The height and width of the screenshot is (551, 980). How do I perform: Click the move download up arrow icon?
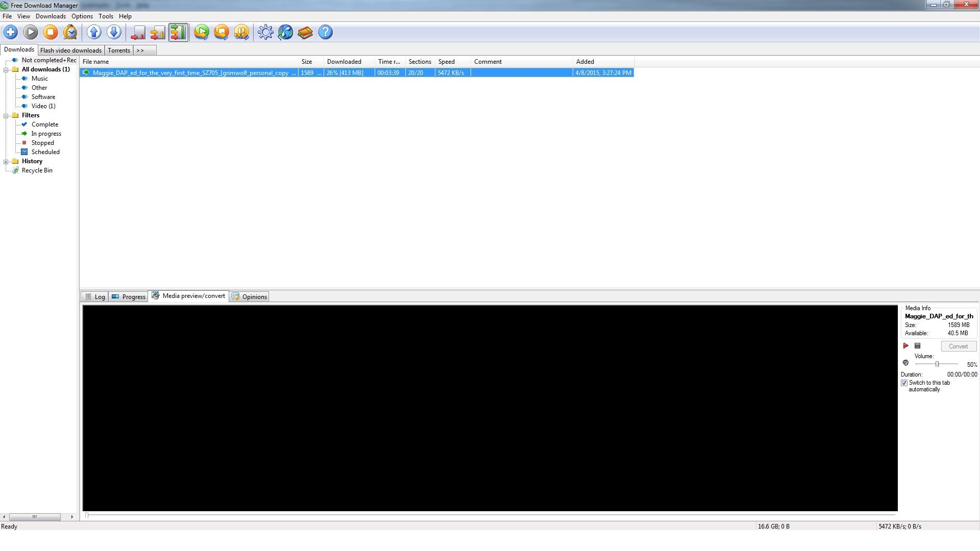pos(94,33)
